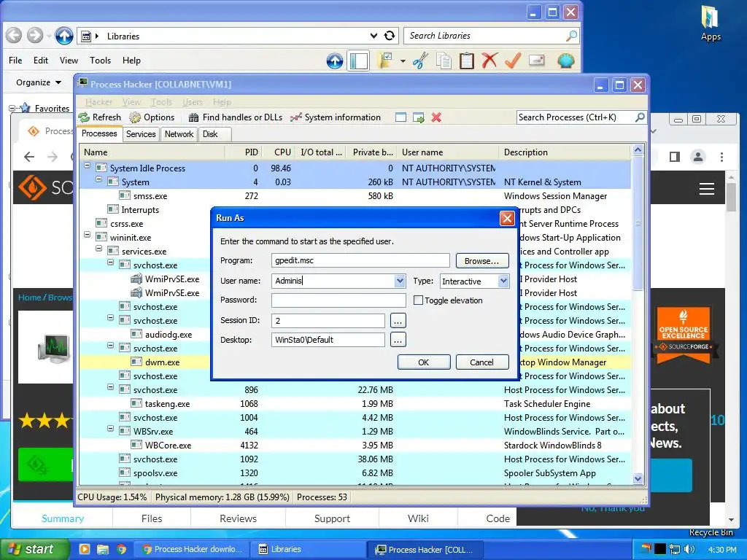Screen dimensions: 747x560
Task: Click the Up arrow icon in Libraries toolbar
Action: tap(335, 61)
